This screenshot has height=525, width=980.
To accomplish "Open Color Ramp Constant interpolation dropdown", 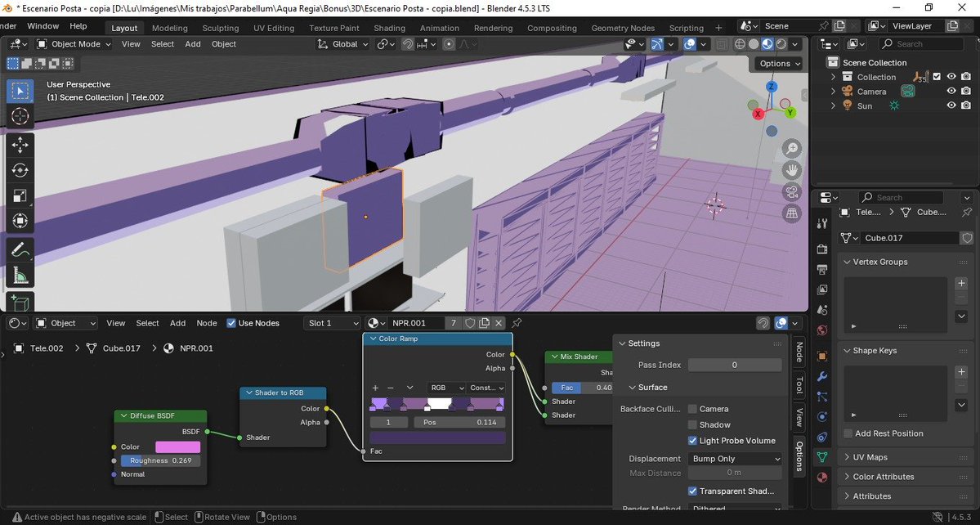I will 486,388.
